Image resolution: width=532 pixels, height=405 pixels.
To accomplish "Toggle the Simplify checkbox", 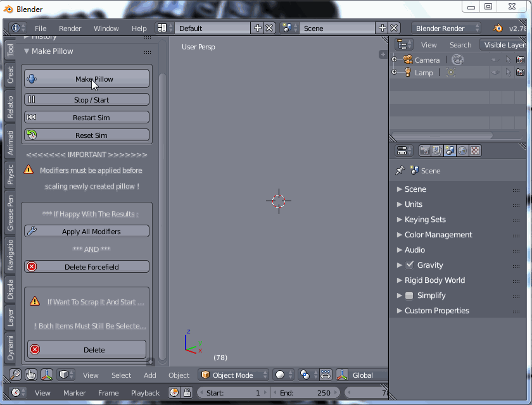I will tap(409, 296).
